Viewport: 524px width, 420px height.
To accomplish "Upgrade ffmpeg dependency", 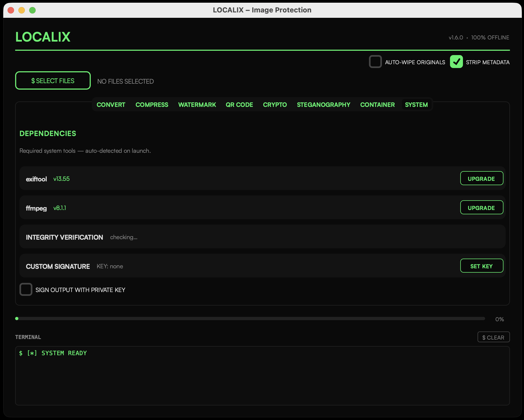I will pos(482,207).
